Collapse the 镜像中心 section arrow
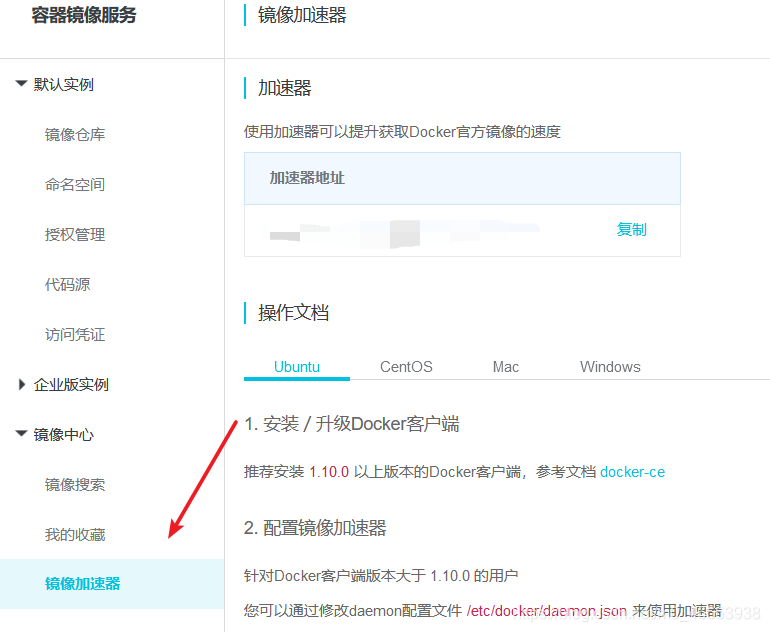 pyautogui.click(x=21, y=434)
